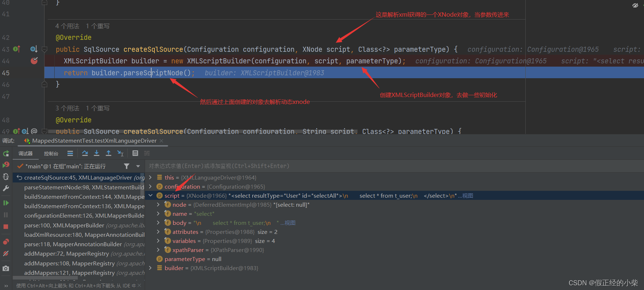Expand the 'attributes' field node
The image size is (644, 290).
158,232
